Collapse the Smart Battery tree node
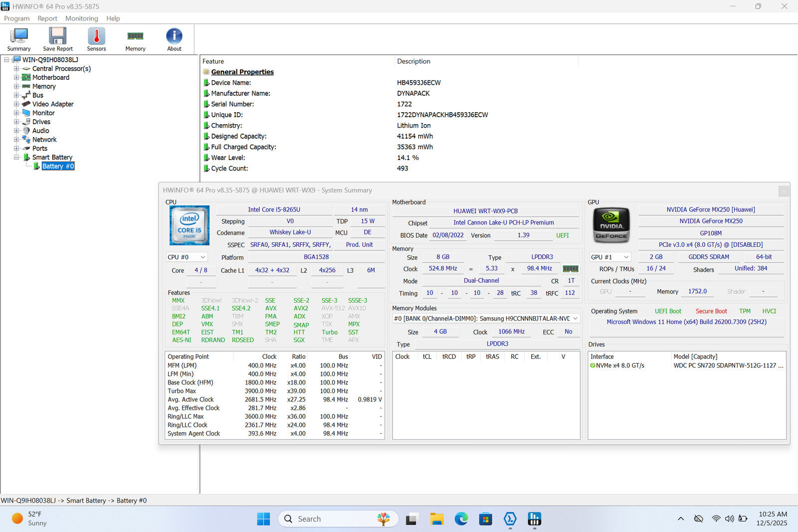 point(16,158)
